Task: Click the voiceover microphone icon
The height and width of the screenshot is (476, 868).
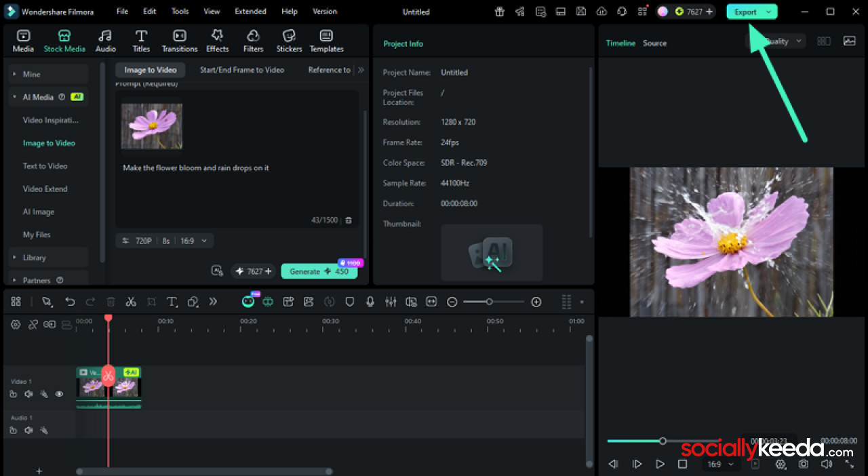Action: (370, 302)
